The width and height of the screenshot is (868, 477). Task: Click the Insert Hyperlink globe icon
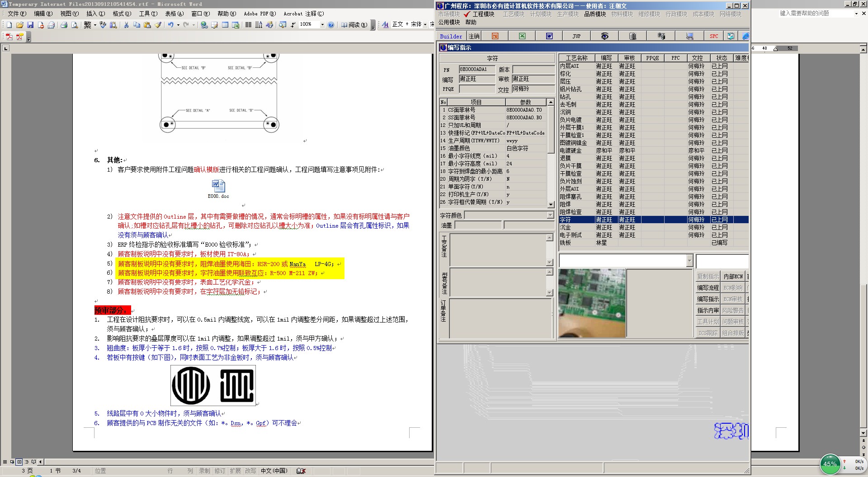204,25
